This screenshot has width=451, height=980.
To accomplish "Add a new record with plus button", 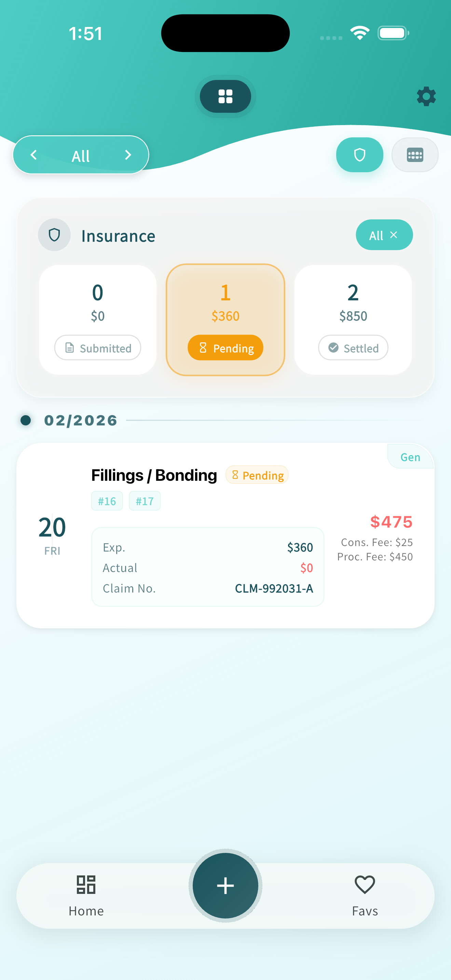I will [x=225, y=886].
